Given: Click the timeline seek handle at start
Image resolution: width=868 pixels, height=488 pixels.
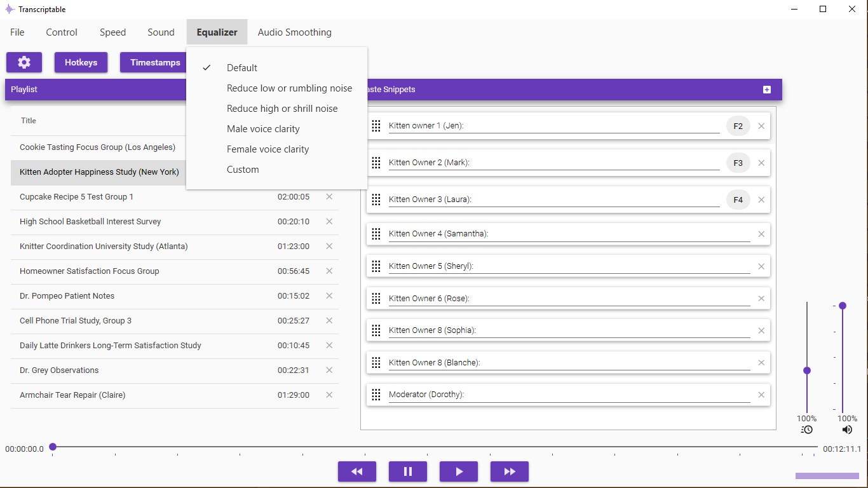Looking at the screenshot, I should point(53,447).
